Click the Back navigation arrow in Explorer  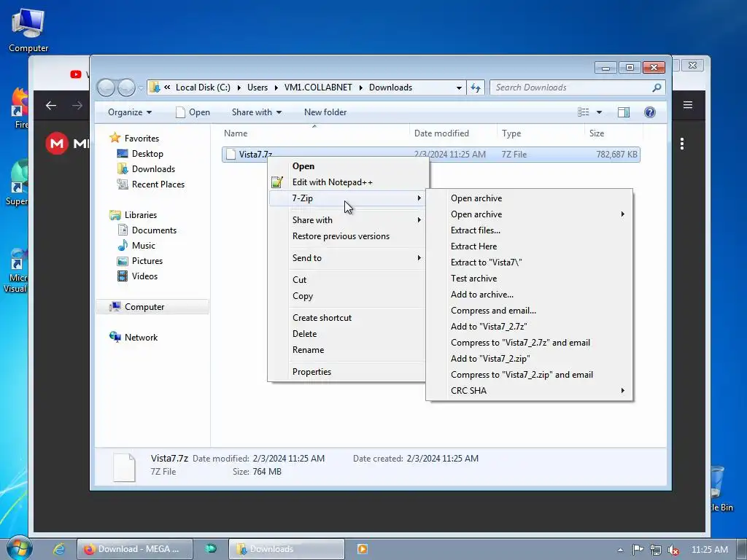pyautogui.click(x=107, y=87)
